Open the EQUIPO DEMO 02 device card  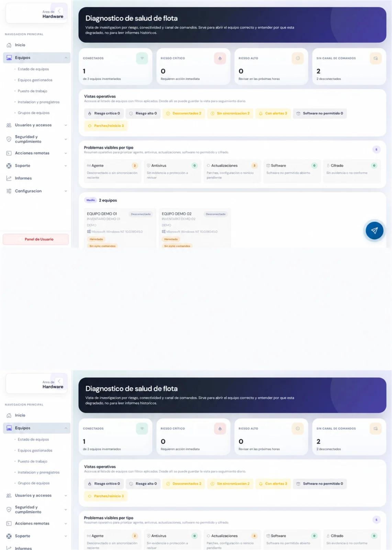pyautogui.click(x=195, y=228)
